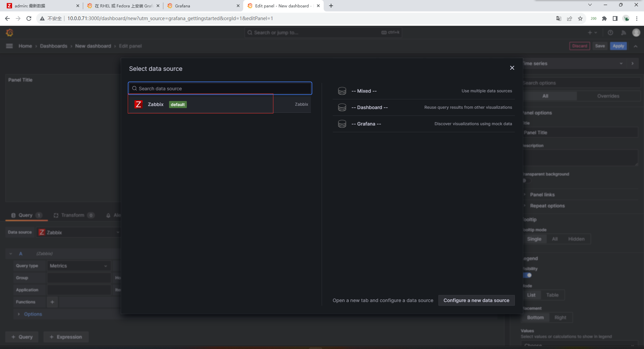The height and width of the screenshot is (349, 644).
Task: Select Single tooltip mode
Action: [x=534, y=239]
